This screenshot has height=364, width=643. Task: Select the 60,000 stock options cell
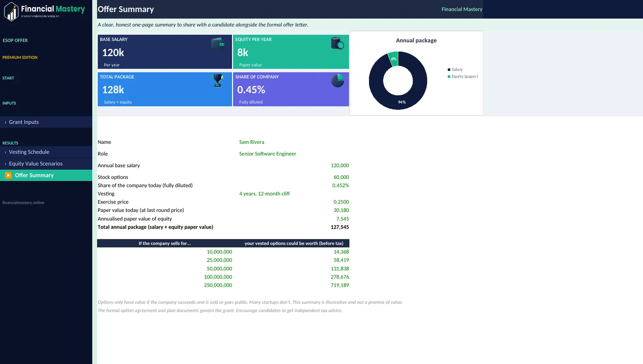pos(341,177)
